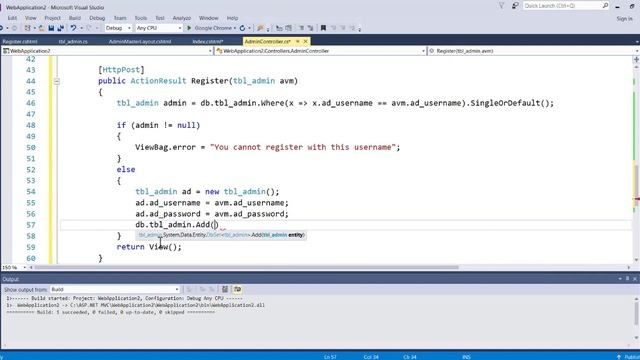Open the document tab list overflow arrow

[x=637, y=42]
